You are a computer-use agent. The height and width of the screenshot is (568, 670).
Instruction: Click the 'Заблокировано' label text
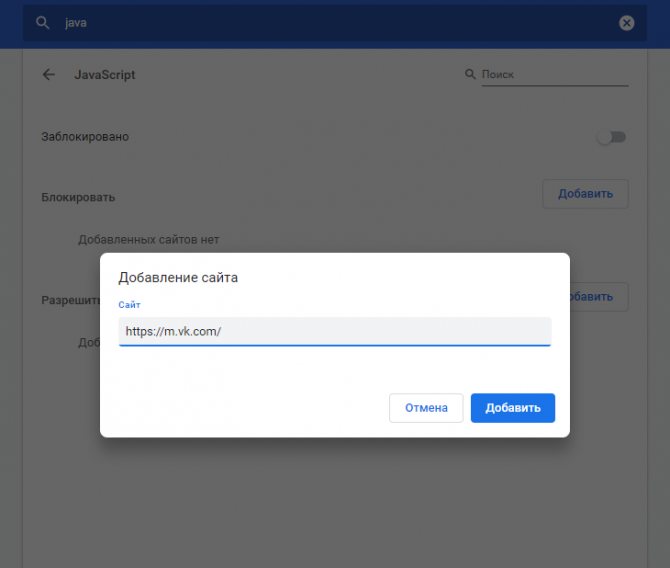85,137
